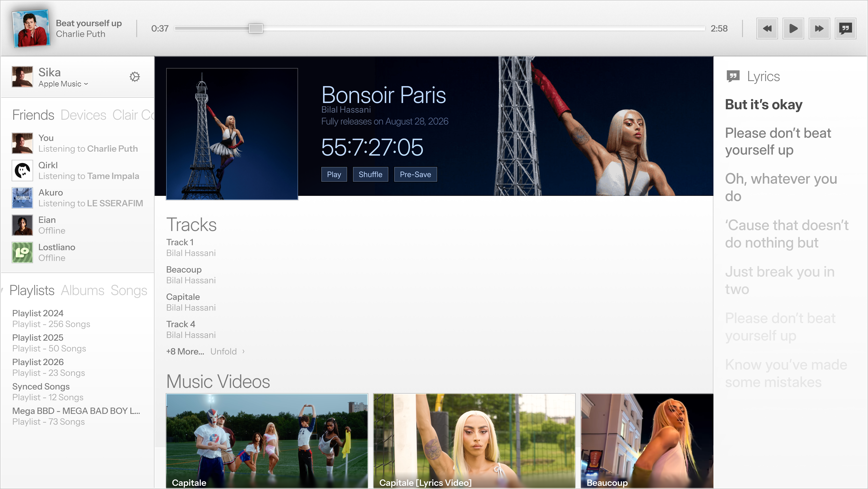
Task: Select Beacoup track
Action: click(x=191, y=275)
